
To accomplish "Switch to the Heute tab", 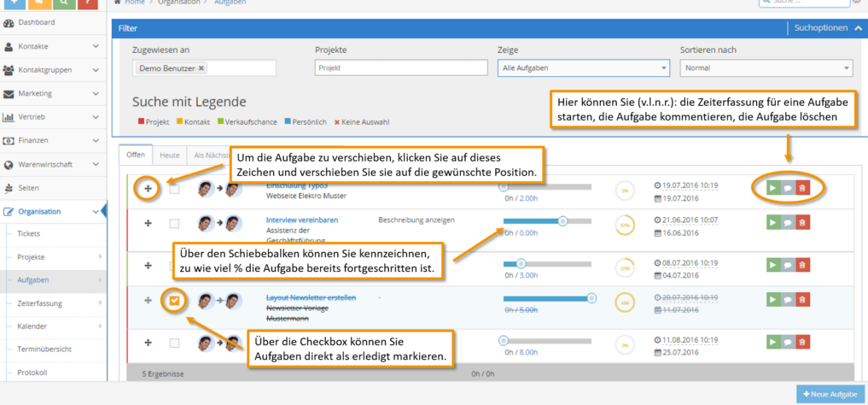I will tap(169, 156).
